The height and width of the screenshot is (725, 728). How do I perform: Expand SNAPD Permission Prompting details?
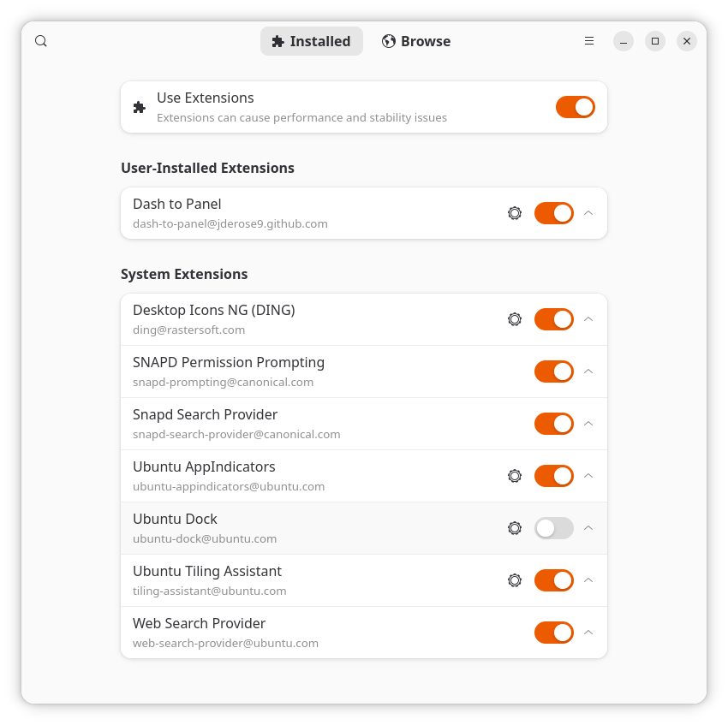pos(588,371)
